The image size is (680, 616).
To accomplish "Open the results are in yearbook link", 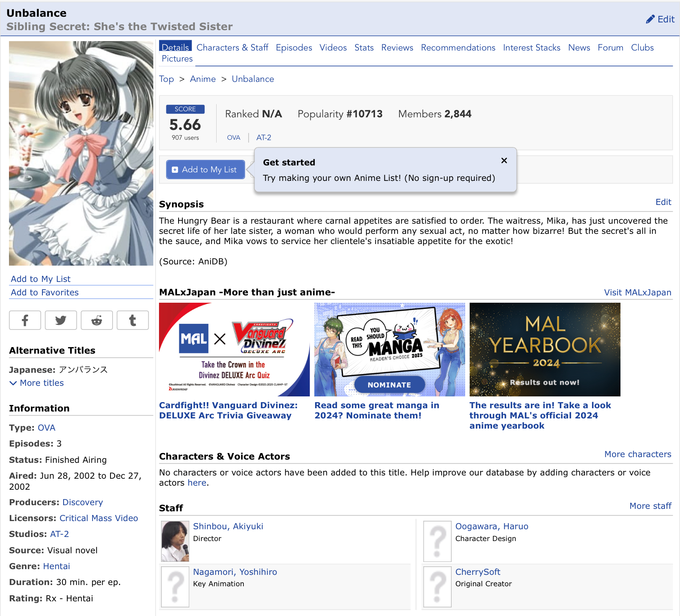I will [540, 416].
